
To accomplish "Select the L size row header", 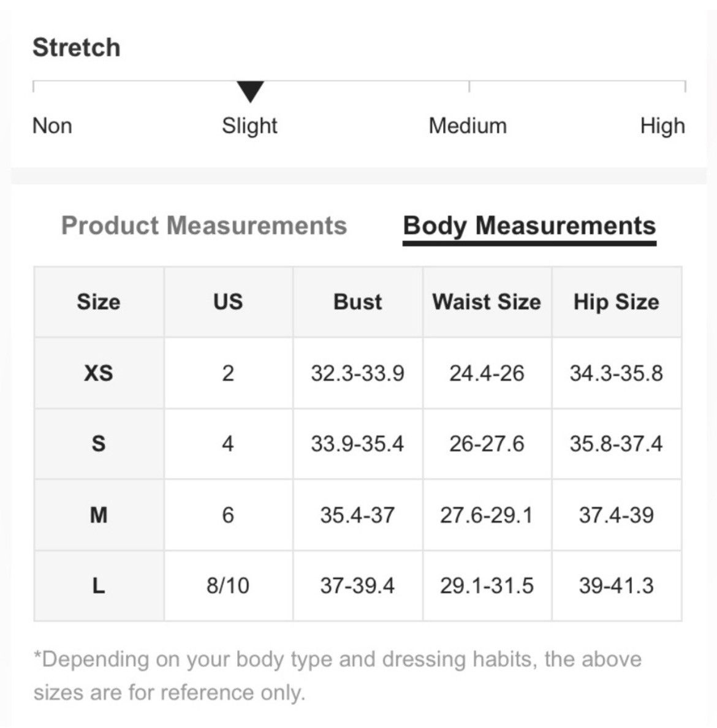I will coord(99,586).
